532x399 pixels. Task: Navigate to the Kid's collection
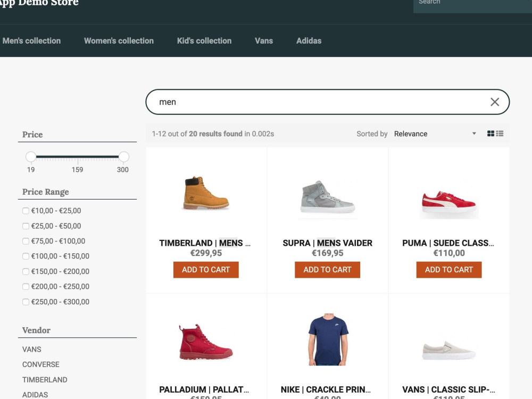(x=204, y=40)
